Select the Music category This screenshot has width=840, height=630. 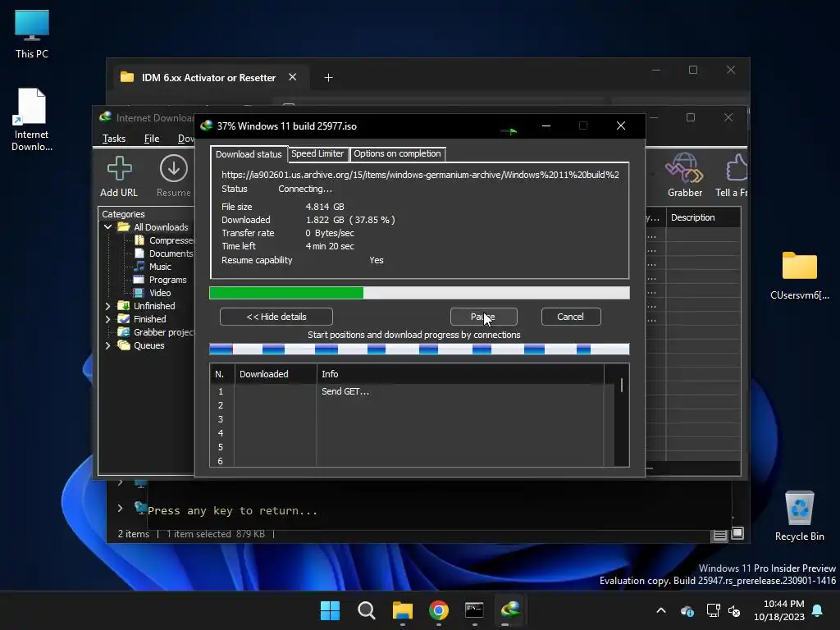coord(160,267)
